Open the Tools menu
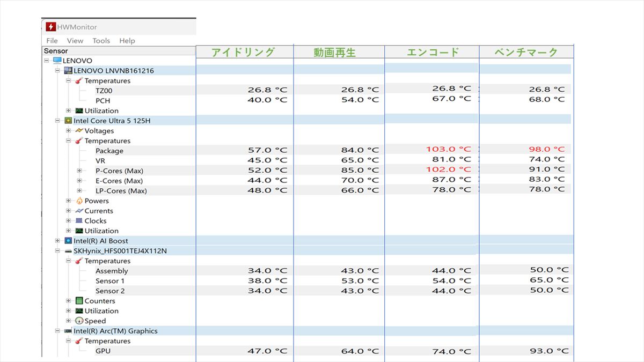Viewport: 644px width, 362px height. 101,41
